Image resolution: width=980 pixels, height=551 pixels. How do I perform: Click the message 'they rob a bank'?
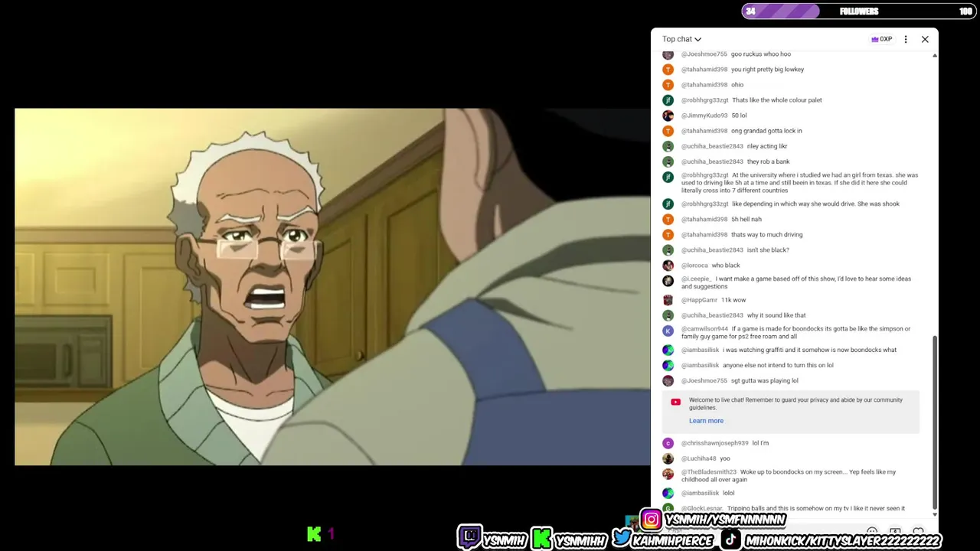tap(768, 161)
